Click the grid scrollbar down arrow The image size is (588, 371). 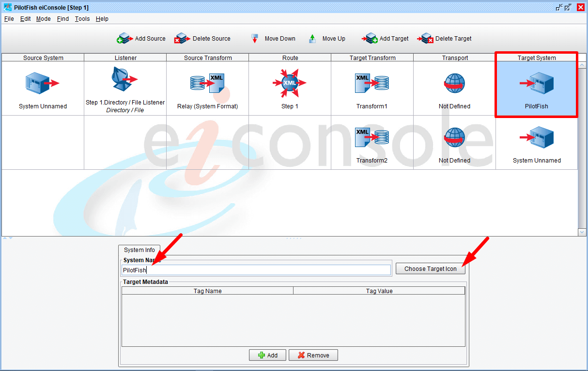coord(582,232)
